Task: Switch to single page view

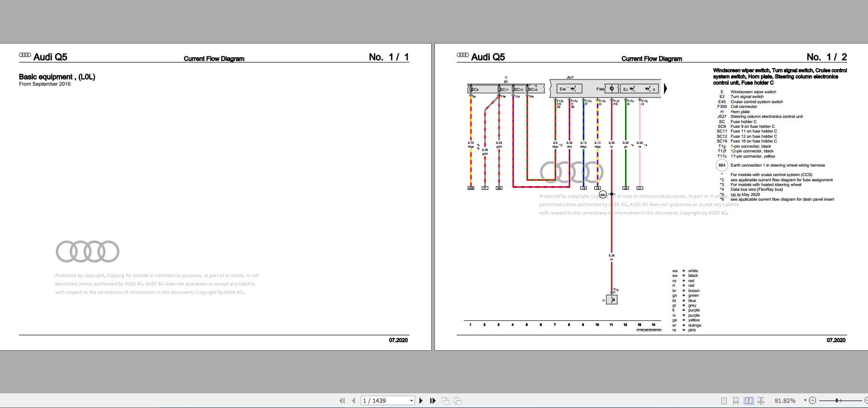Action: [x=724, y=400]
